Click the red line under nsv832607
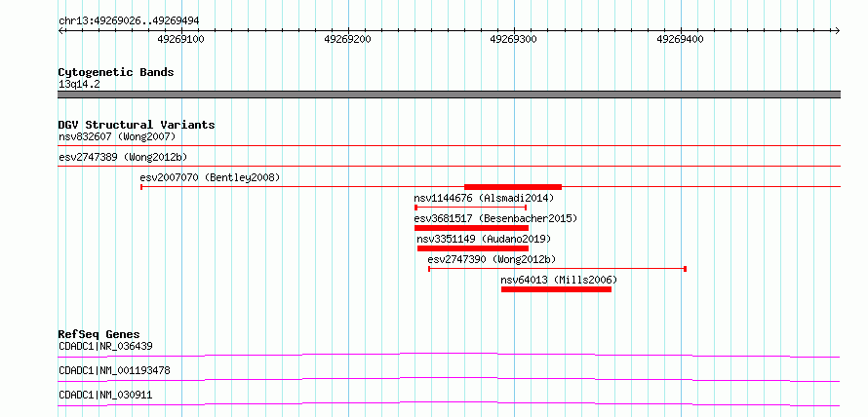The height and width of the screenshot is (417, 868). click(x=449, y=145)
